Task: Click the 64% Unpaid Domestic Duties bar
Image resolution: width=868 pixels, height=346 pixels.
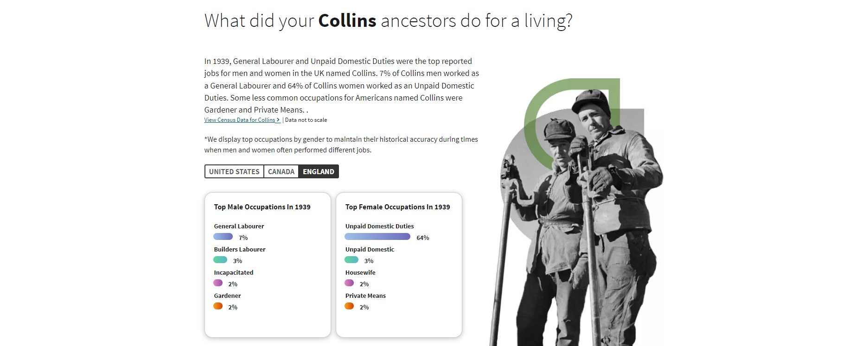Action: point(377,237)
